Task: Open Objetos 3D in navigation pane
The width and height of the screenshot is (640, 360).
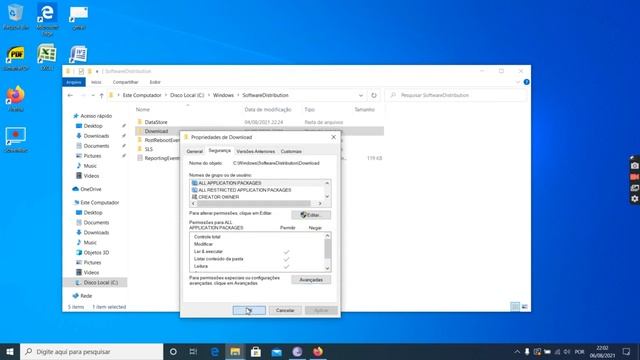Action: [93, 252]
